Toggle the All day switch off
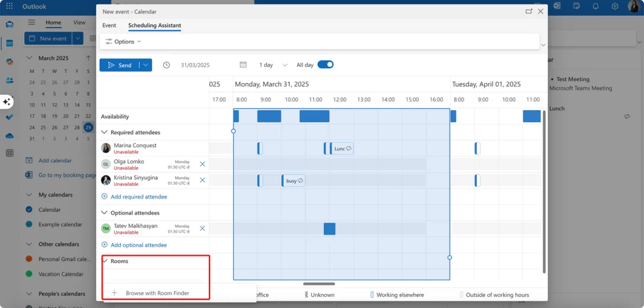 (x=325, y=65)
